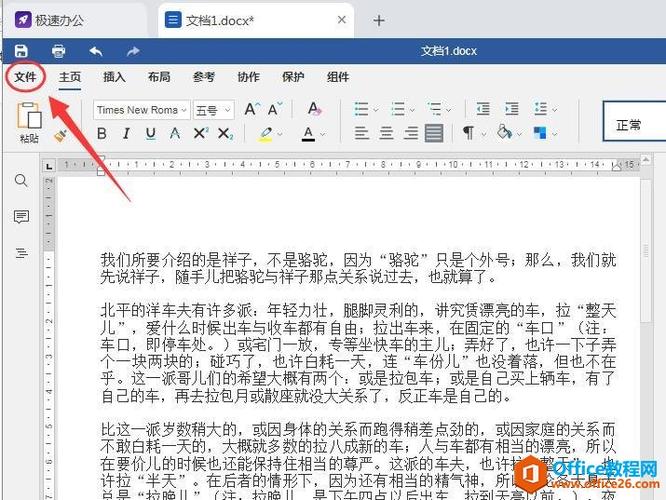Insert a numbered list
Screen dimensions: 666x500
(x=398, y=110)
